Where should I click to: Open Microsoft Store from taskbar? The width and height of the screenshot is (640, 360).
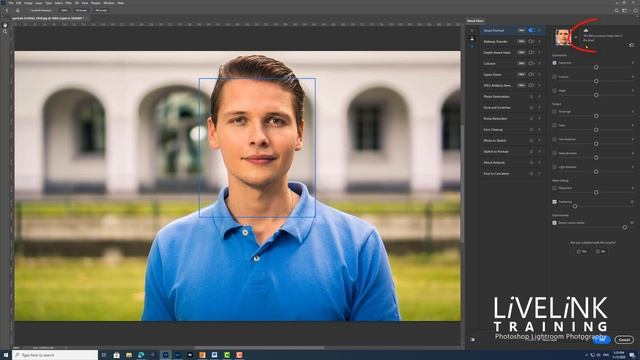tap(116, 355)
